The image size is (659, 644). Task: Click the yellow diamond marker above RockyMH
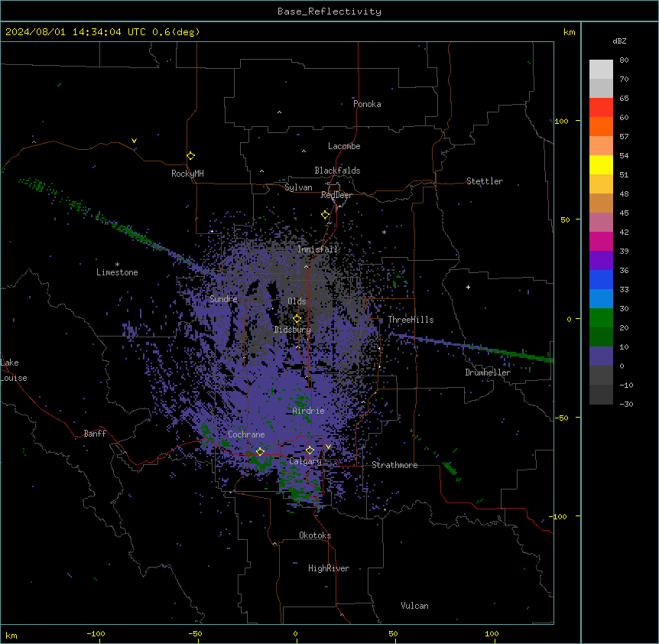[x=191, y=156]
